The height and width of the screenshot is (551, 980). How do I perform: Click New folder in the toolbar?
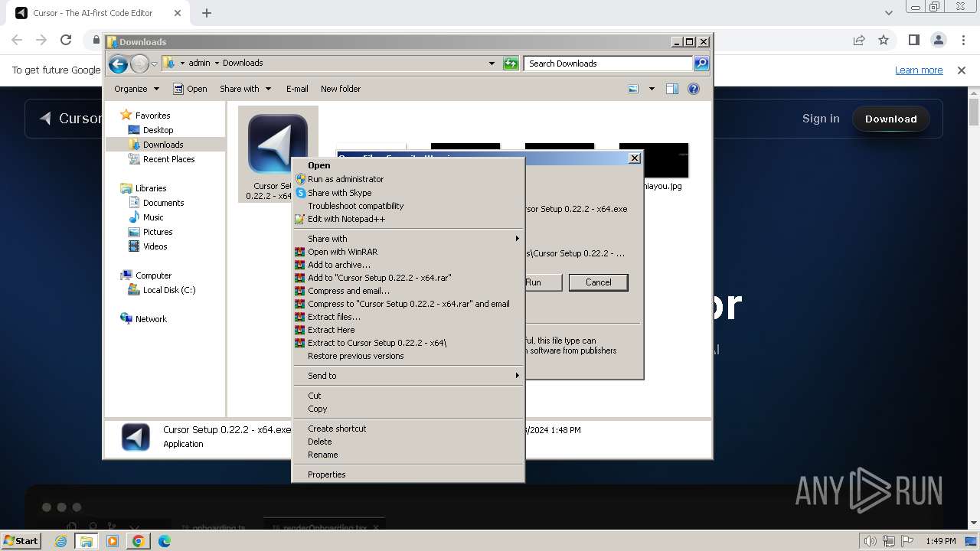pos(341,89)
